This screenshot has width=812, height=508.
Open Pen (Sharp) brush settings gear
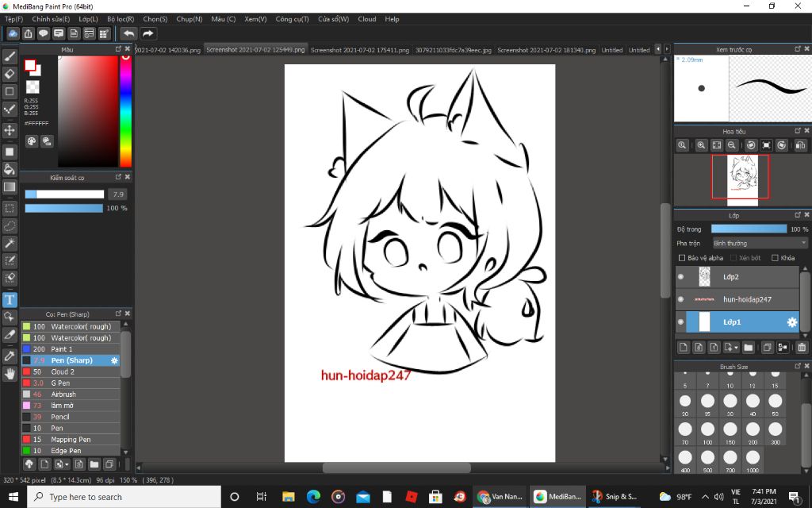[x=114, y=360]
